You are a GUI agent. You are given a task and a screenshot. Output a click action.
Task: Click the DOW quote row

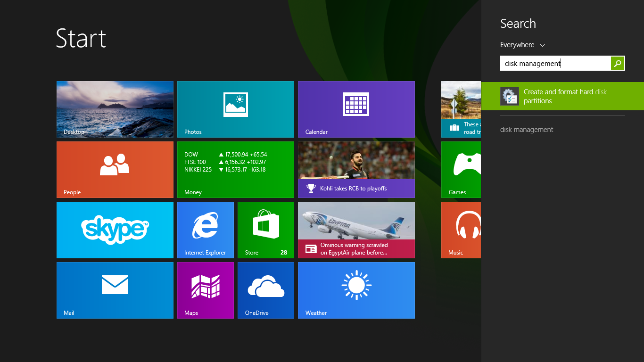pyautogui.click(x=226, y=155)
